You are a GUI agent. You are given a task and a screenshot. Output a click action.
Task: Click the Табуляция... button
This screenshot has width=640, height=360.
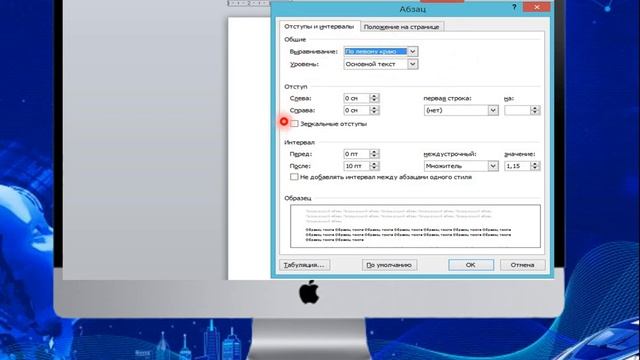coord(304,265)
